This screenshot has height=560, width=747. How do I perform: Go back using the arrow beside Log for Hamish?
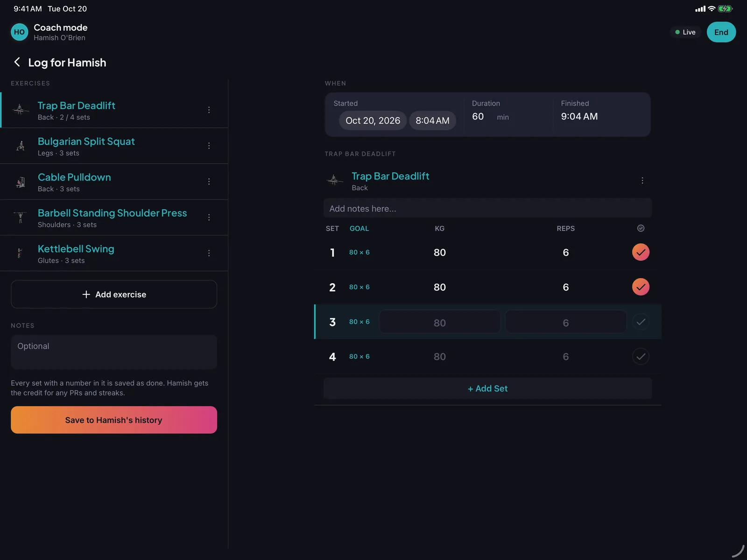coord(17,62)
